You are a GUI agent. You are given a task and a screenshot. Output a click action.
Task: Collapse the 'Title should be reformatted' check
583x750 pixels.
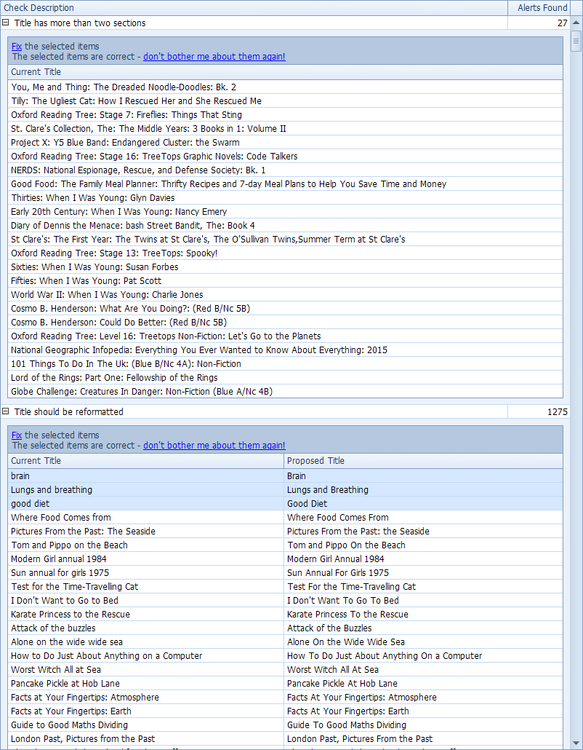click(x=6, y=411)
